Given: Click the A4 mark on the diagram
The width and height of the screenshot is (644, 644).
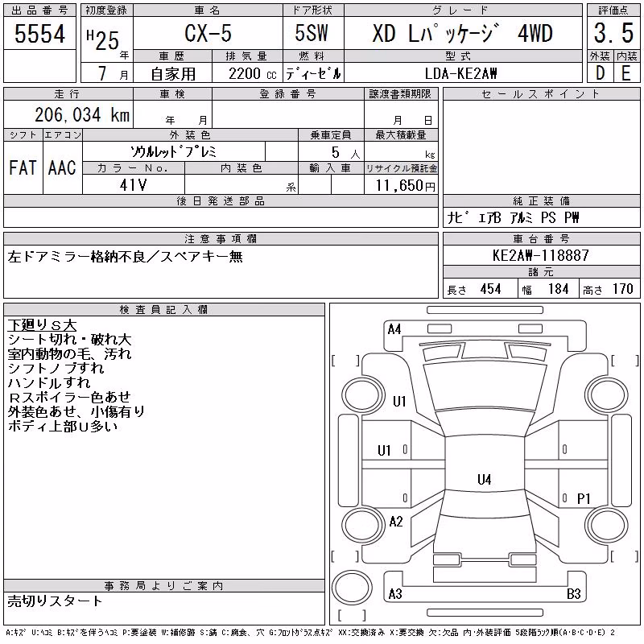Looking at the screenshot, I should pyautogui.click(x=394, y=329).
